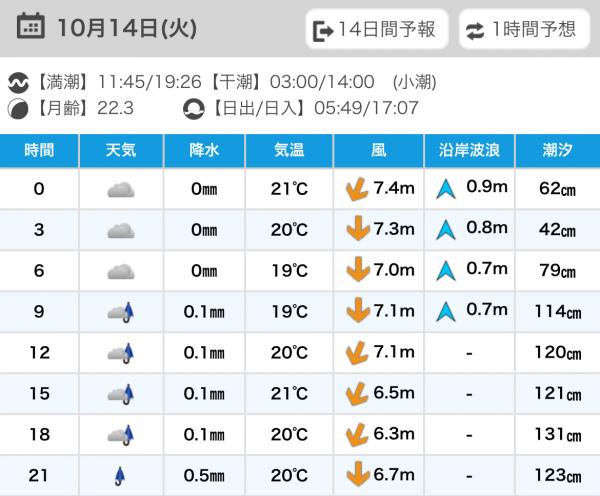Click the blue wave direction arrow at 3時
Viewport: 600px width, 496px height.
446,229
